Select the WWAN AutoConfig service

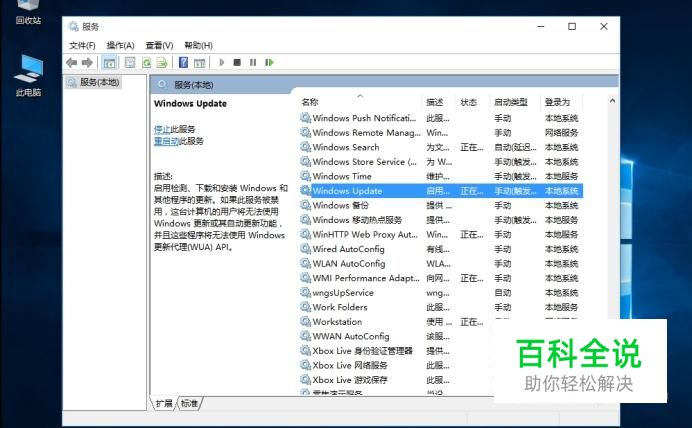[x=351, y=337]
